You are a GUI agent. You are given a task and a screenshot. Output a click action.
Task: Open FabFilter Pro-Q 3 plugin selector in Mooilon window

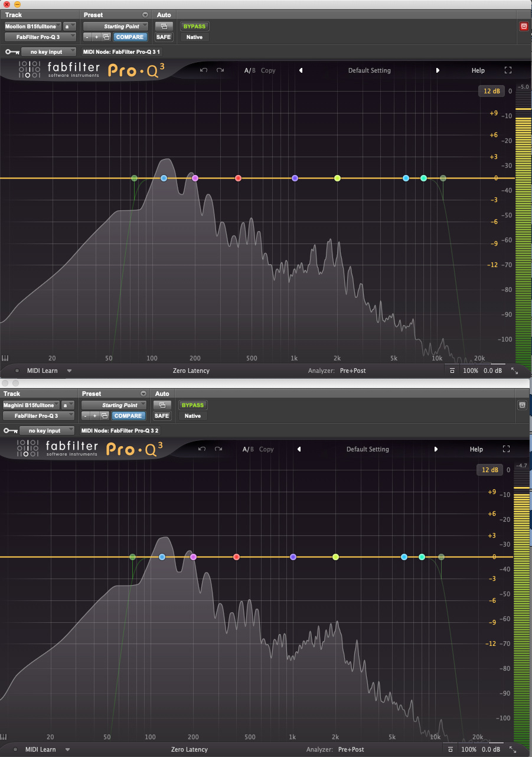point(40,37)
